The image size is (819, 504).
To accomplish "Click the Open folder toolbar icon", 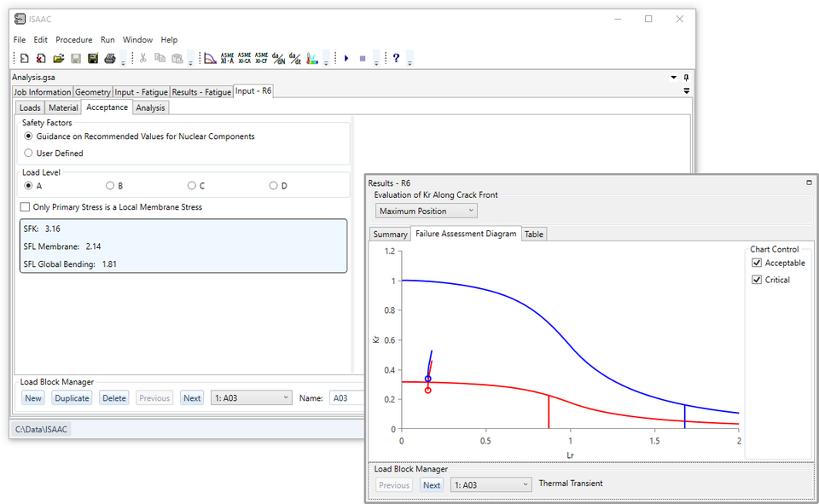I will 58,58.
